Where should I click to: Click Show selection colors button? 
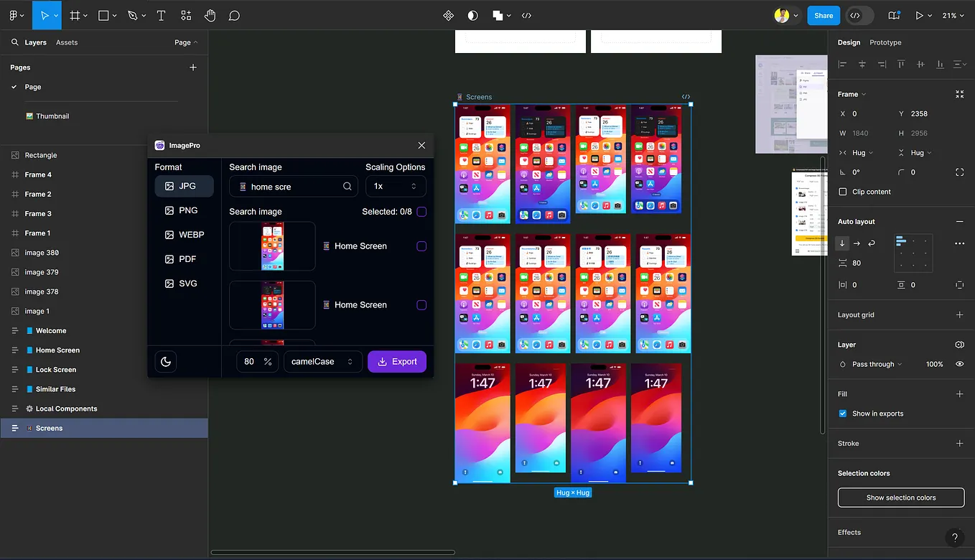tap(901, 498)
